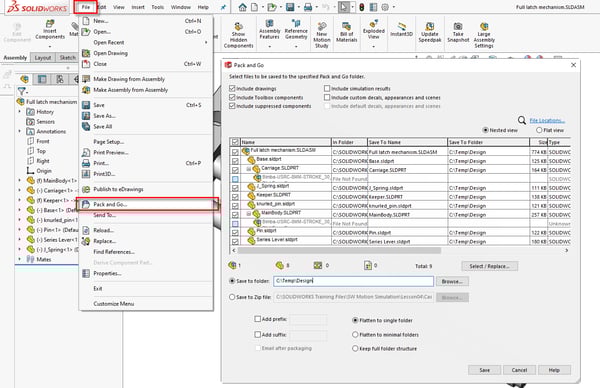This screenshot has width=600, height=388.
Task: Click the horizontal scrollbar of the file list
Action: pyautogui.click(x=339, y=250)
